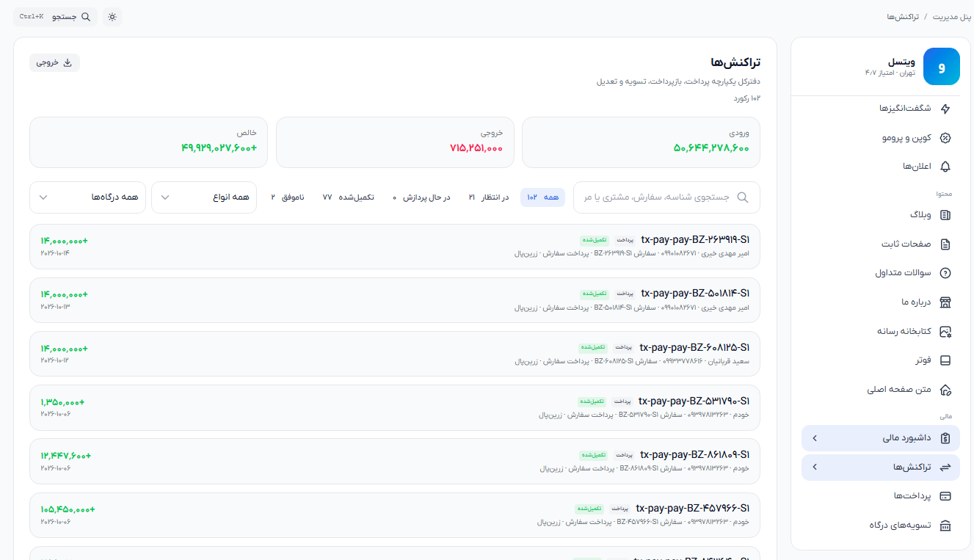Select the ناموفق filter tab
The image size is (974, 560).
(288, 197)
